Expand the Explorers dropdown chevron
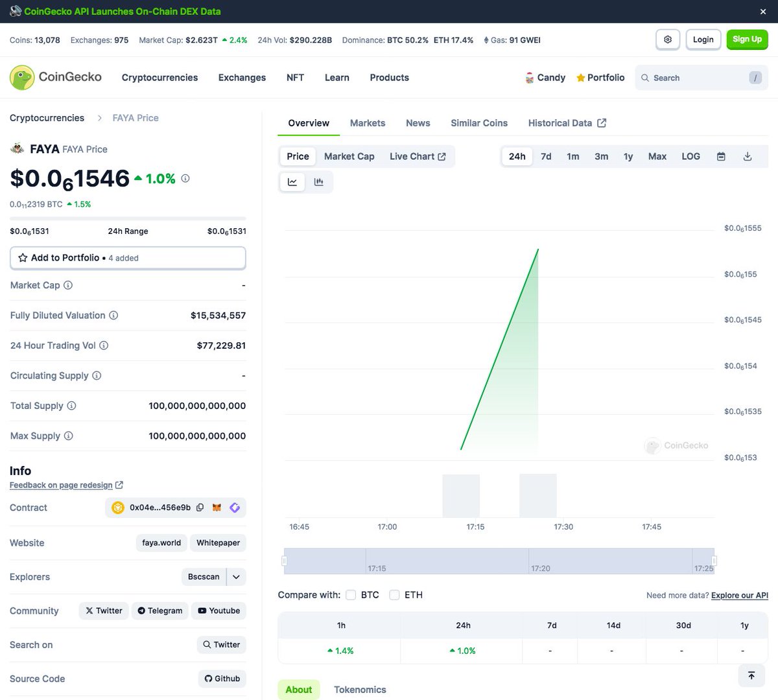This screenshot has width=778, height=700. (x=236, y=577)
